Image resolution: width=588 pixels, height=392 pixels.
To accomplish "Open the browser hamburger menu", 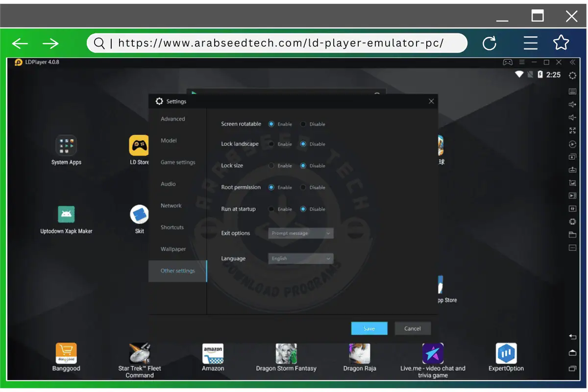I will tap(531, 43).
